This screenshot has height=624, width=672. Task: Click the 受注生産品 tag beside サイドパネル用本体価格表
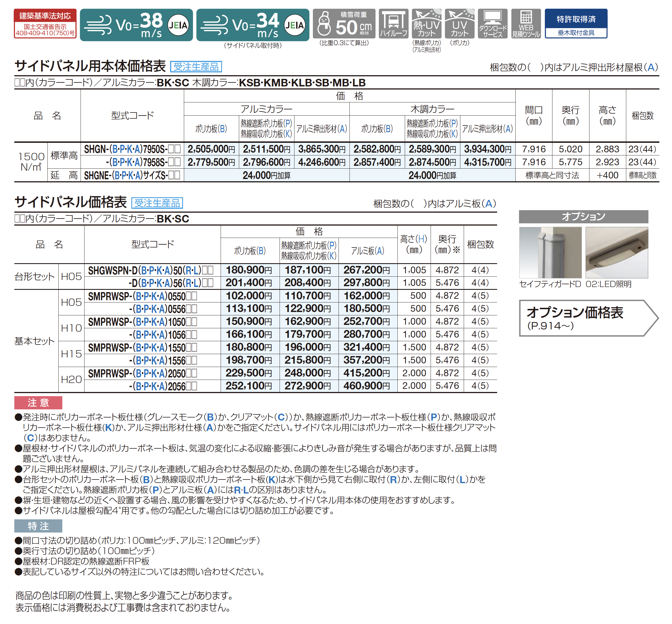(x=196, y=66)
